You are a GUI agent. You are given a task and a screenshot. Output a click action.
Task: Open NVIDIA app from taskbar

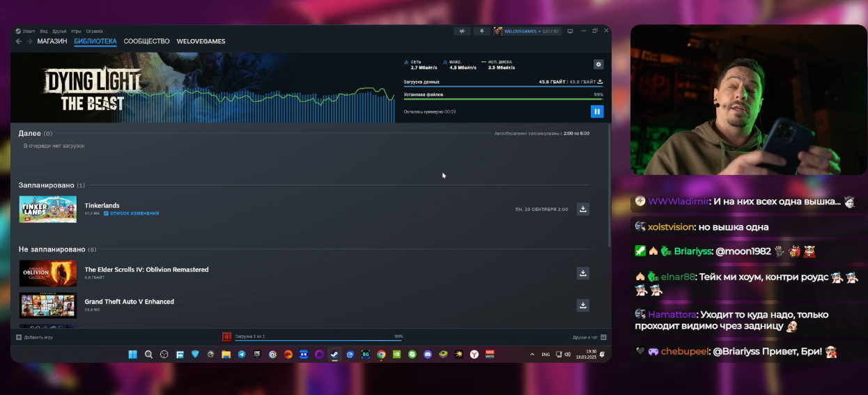point(396,355)
